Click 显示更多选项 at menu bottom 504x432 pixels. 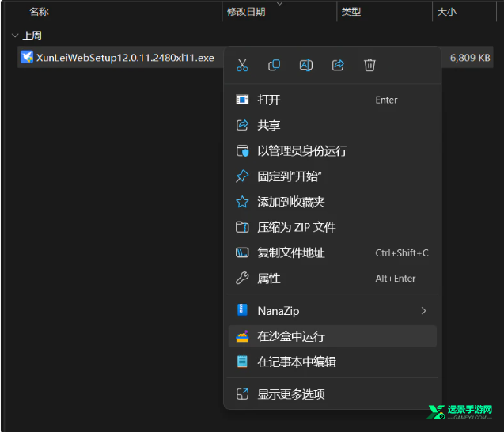332,394
